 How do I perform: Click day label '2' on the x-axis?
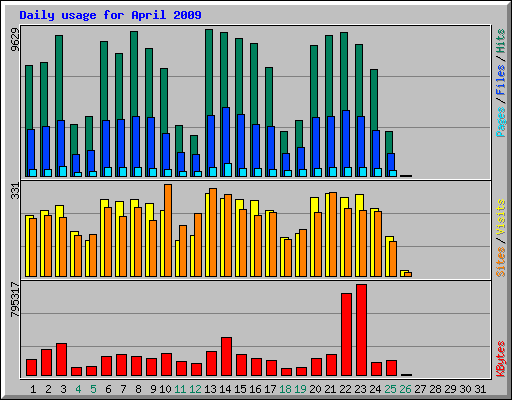48,389
